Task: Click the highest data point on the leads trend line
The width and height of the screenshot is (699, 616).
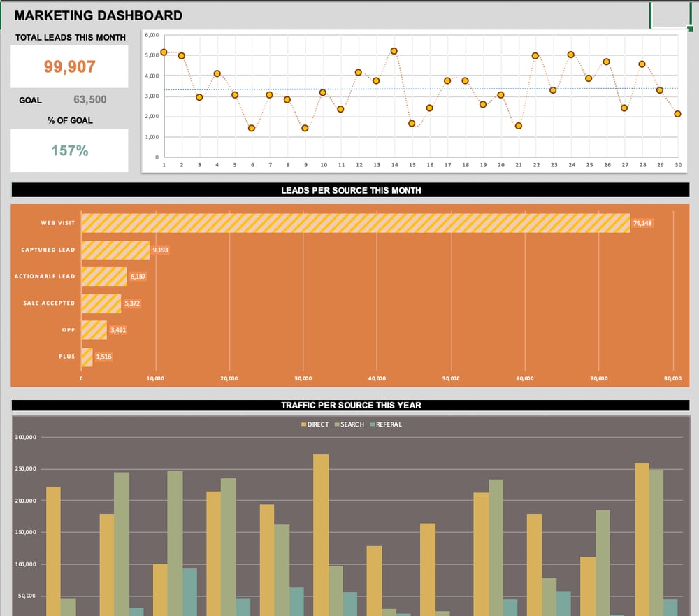Action: pos(393,50)
